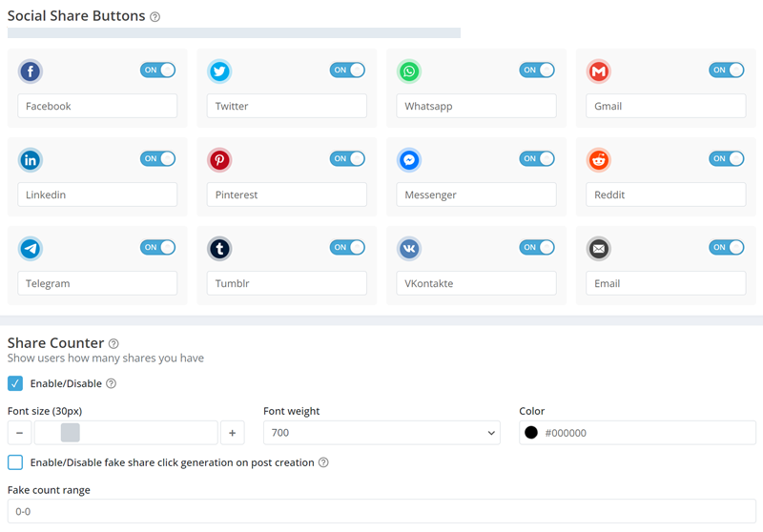Image resolution: width=763 pixels, height=532 pixels.
Task: Click the Telegram paper plane icon
Action: click(31, 249)
